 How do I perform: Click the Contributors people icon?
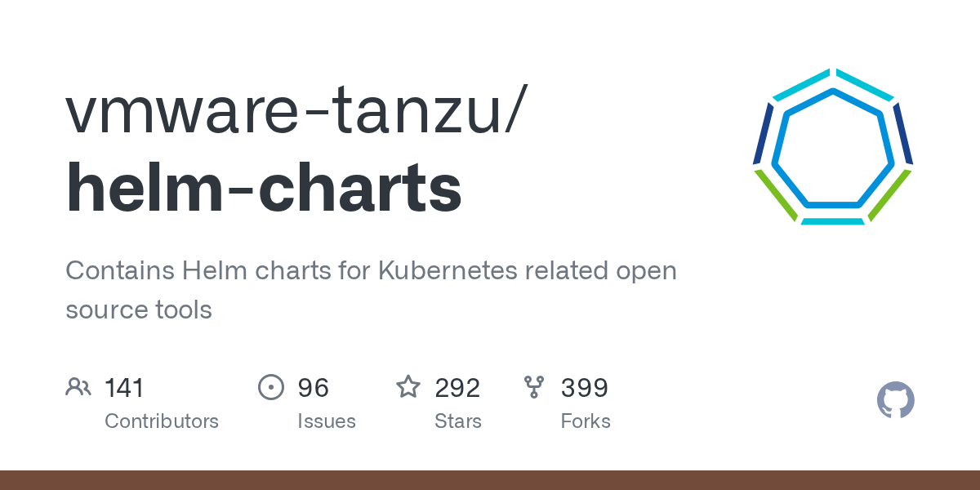[x=78, y=387]
